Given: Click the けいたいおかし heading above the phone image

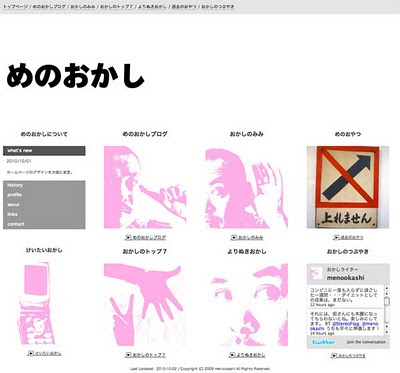Looking at the screenshot, I should pyautogui.click(x=44, y=250).
